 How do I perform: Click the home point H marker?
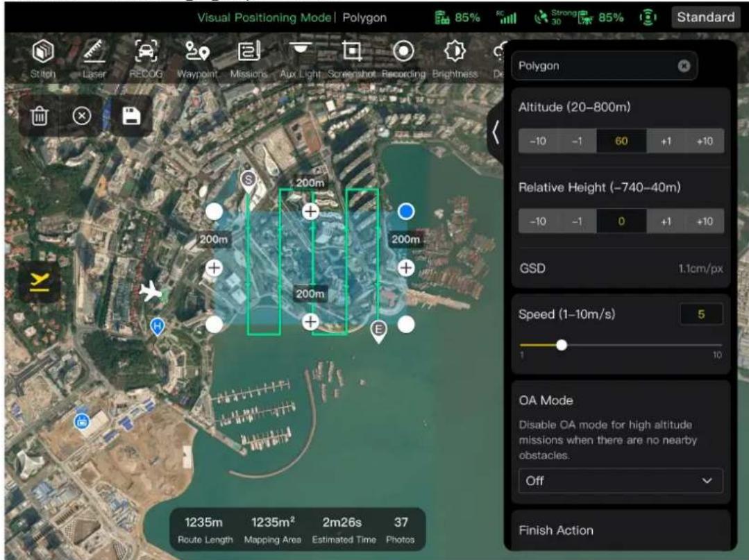pos(157,327)
